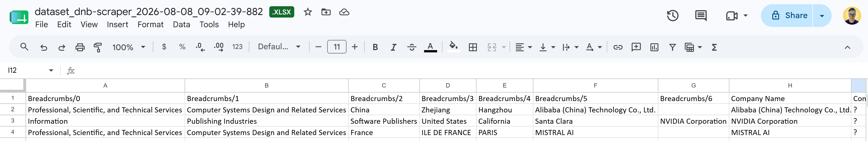Select the MISTRAL AI cell in column F

tap(595, 132)
